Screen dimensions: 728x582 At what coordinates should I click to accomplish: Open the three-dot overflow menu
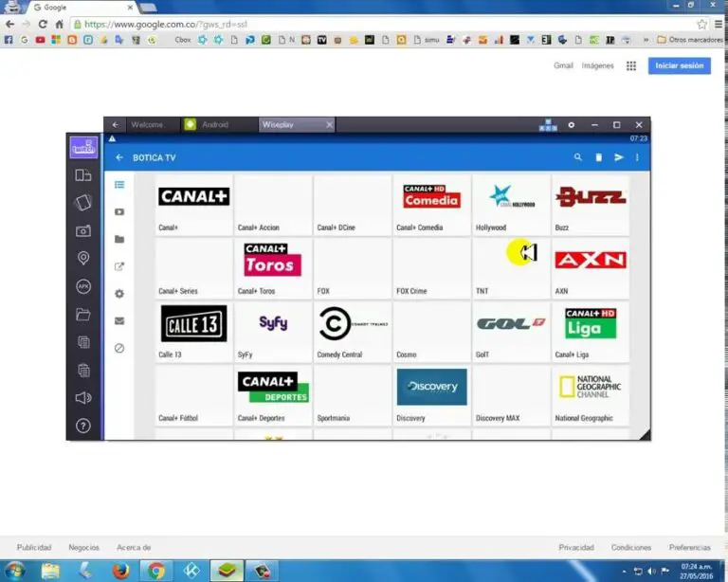(637, 157)
